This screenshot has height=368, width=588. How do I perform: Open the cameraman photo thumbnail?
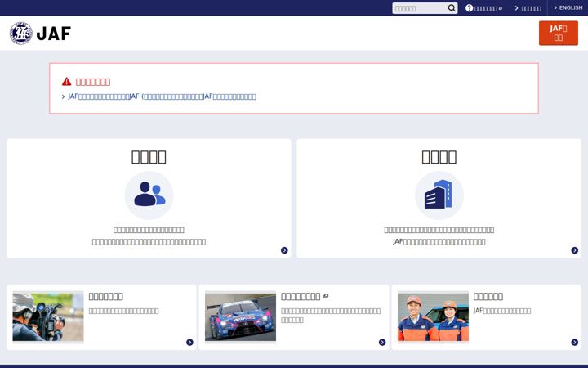point(48,317)
